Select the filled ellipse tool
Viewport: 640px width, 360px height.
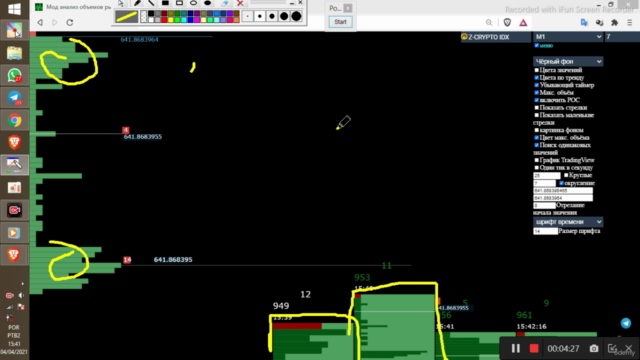[207, 3]
